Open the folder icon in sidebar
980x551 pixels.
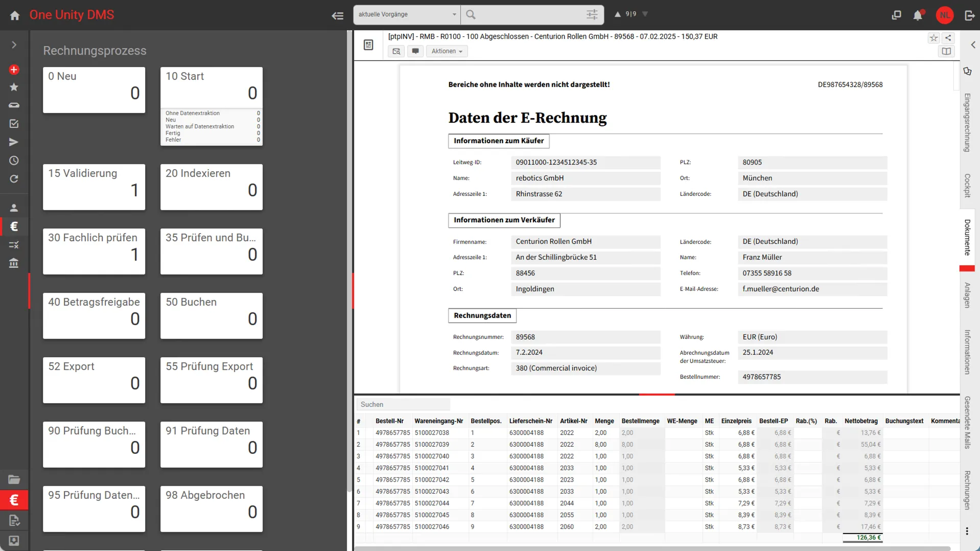coord(14,479)
